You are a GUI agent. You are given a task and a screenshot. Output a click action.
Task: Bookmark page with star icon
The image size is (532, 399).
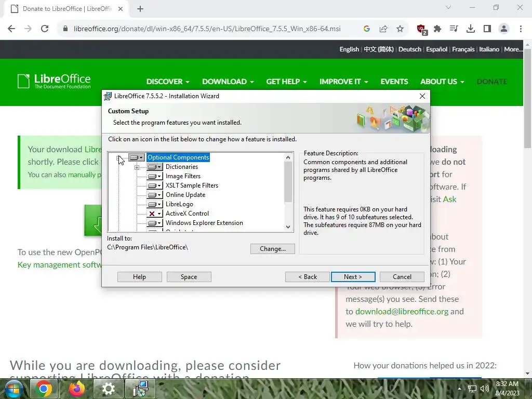pyautogui.click(x=400, y=29)
